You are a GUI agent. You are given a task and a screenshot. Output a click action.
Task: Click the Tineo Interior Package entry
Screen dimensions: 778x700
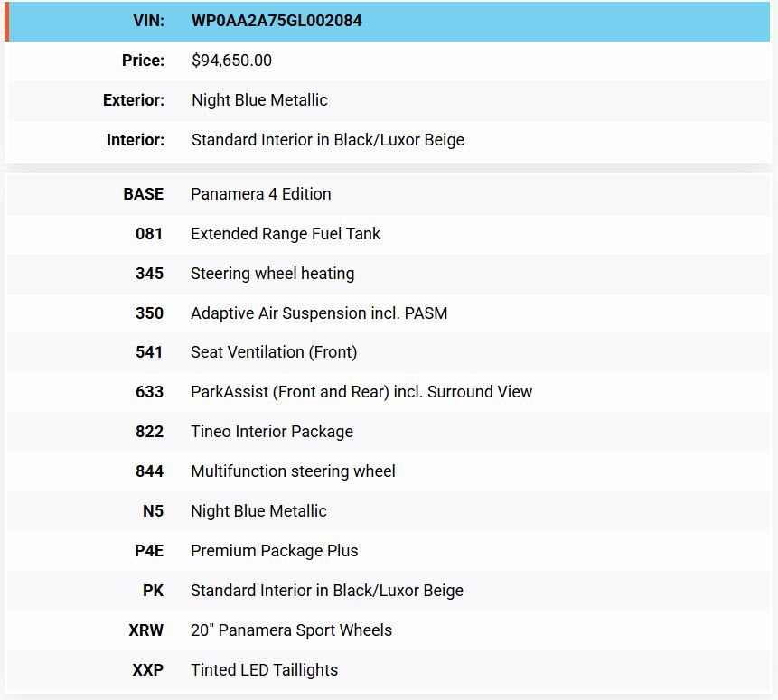pyautogui.click(x=272, y=432)
